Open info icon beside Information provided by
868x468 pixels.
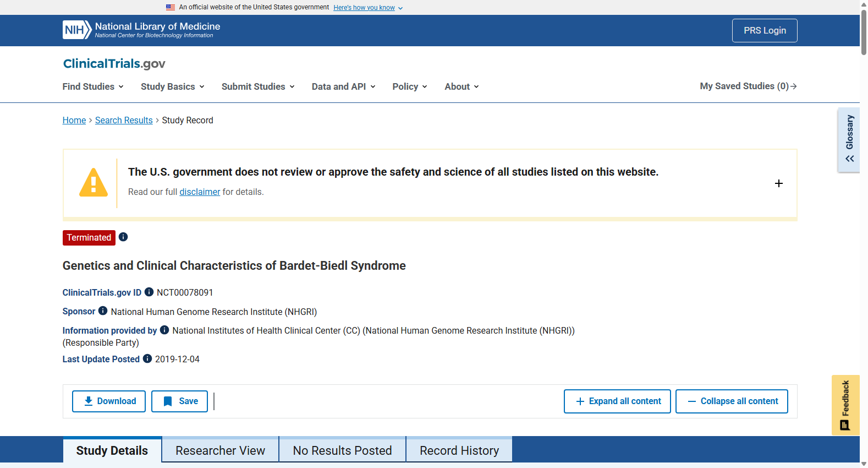(164, 330)
